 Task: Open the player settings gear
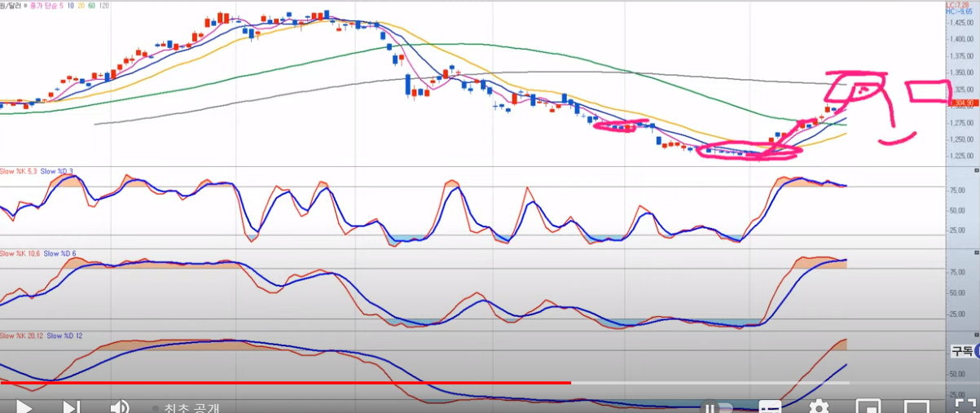tap(819, 406)
